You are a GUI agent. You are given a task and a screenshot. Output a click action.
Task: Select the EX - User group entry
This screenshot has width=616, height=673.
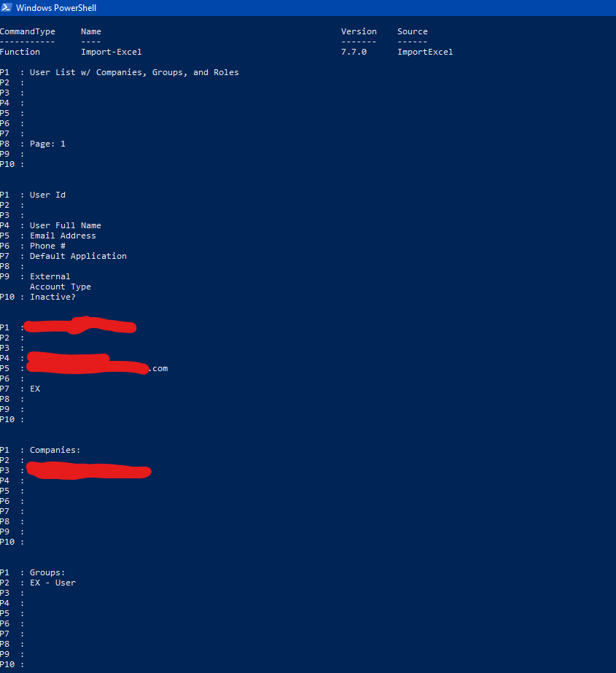click(x=52, y=583)
